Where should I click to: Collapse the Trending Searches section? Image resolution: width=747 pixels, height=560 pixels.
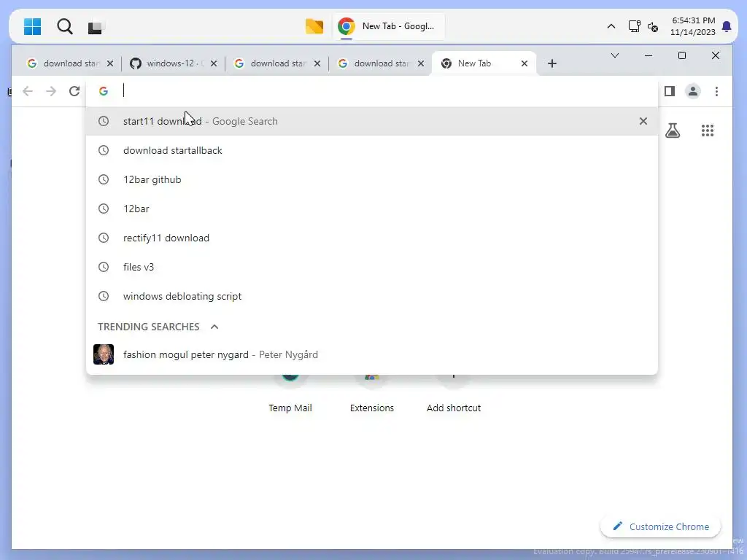(x=214, y=327)
